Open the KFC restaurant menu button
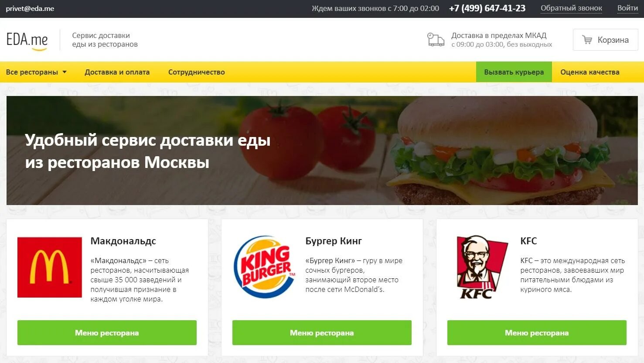The width and height of the screenshot is (644, 363). 537,333
